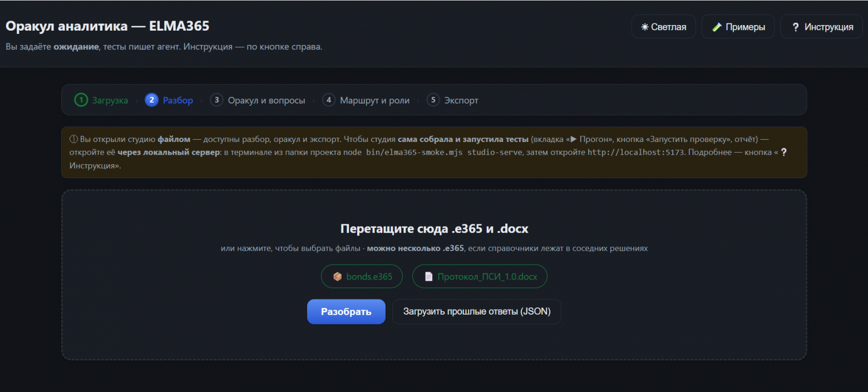The height and width of the screenshot is (392, 868).
Task: Click the blue number 2 step circle
Action: pyautogui.click(x=151, y=100)
